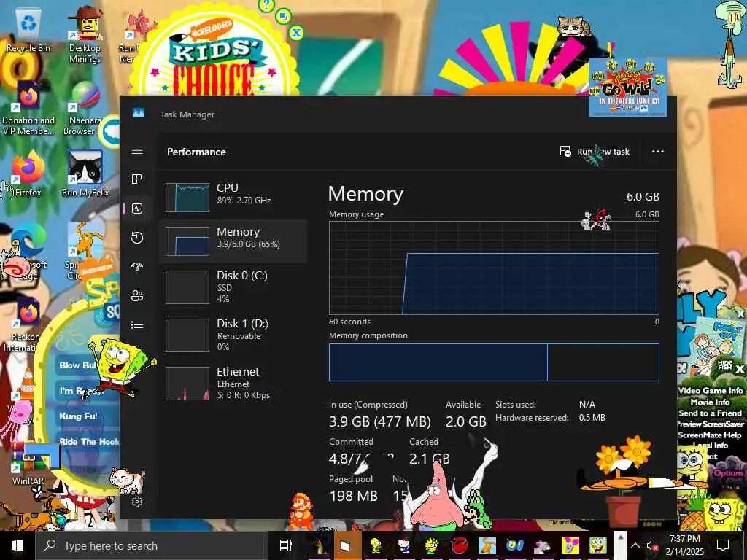Viewport: 747px width, 560px height.
Task: Open the Run MyFelix shortcut
Action: 85,174
